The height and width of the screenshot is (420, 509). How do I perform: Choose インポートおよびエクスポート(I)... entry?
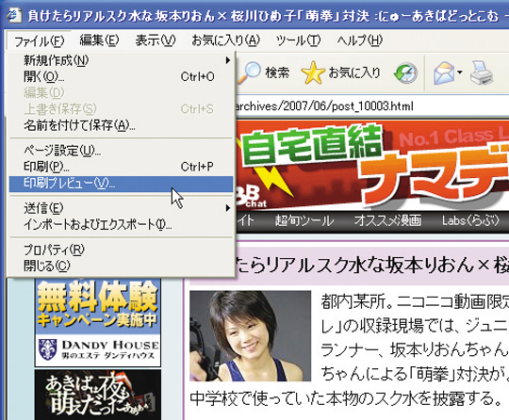tap(121, 224)
